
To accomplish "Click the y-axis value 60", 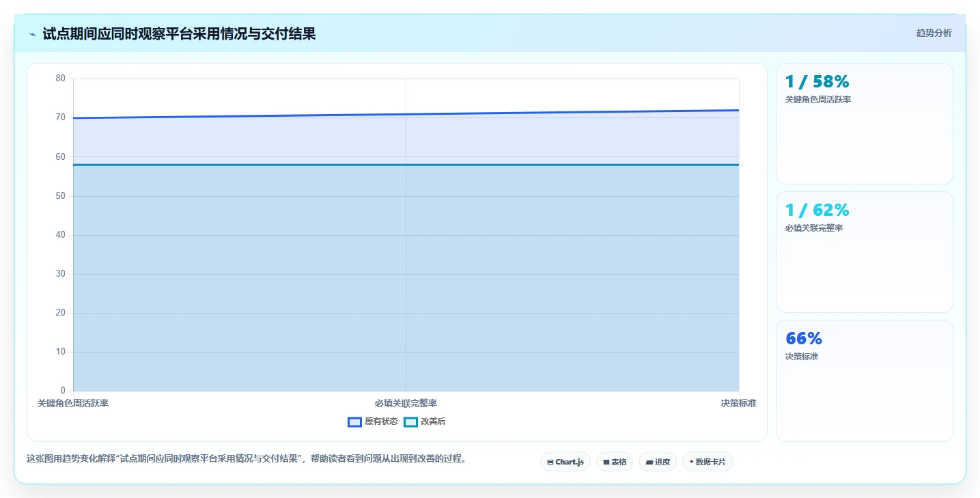I will point(60,156).
